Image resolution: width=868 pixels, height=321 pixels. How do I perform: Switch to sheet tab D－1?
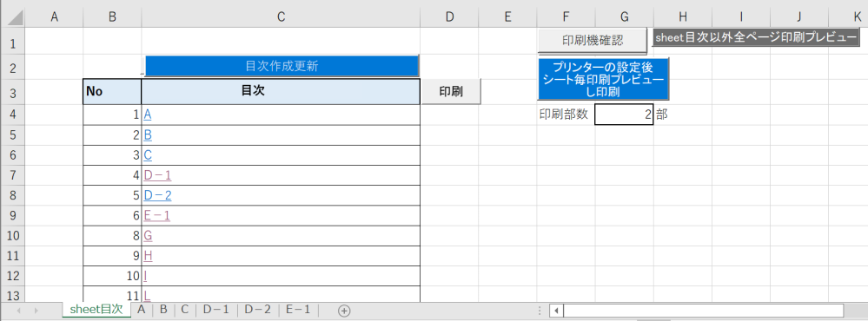coord(215,310)
